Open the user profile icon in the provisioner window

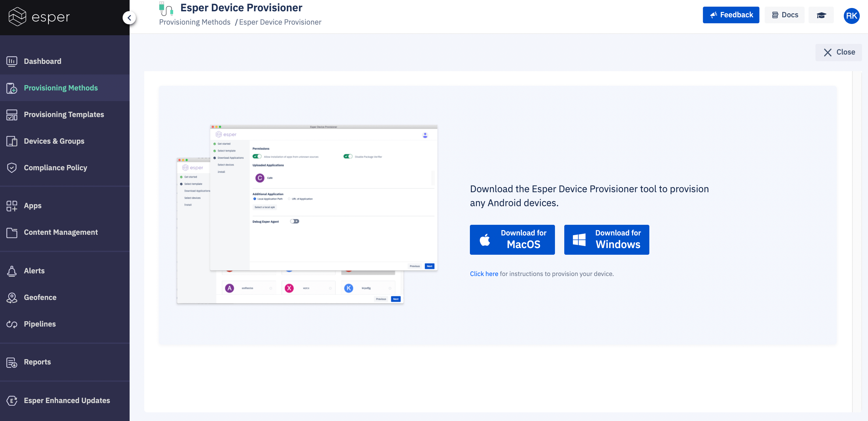point(425,135)
